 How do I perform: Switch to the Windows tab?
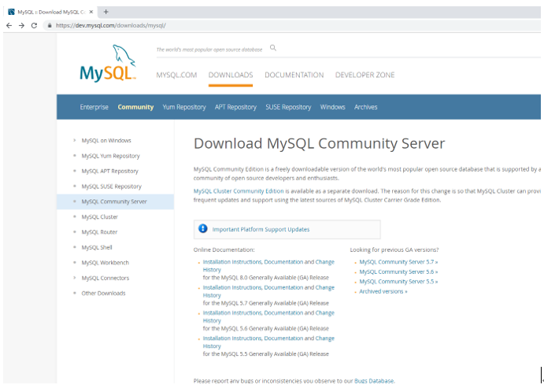coord(332,107)
